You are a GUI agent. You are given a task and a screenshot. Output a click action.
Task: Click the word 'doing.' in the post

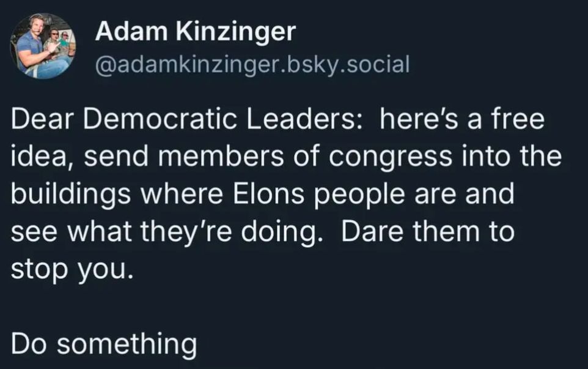282,234
